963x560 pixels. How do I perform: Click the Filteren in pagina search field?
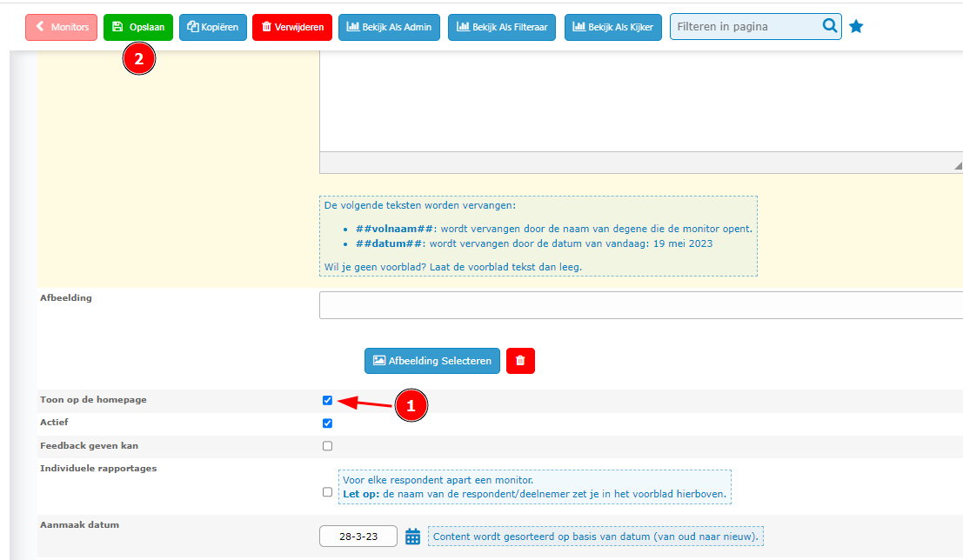point(744,27)
